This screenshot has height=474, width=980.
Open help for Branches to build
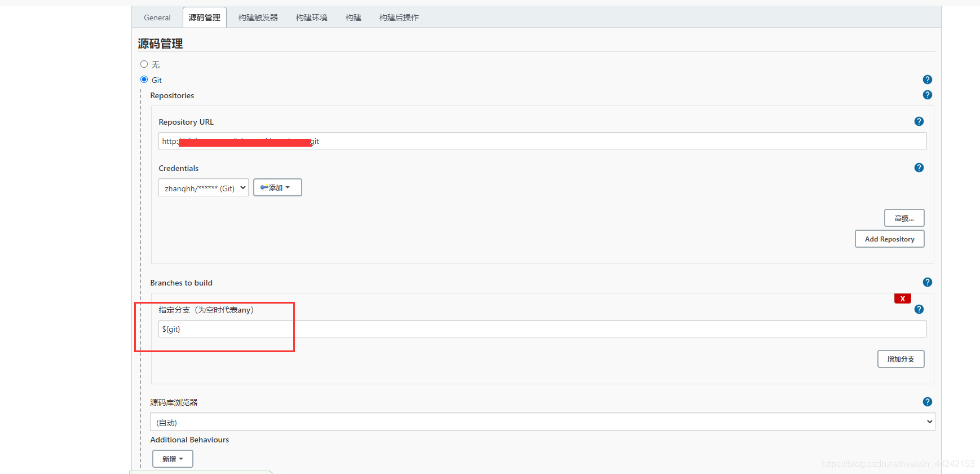[927, 282]
